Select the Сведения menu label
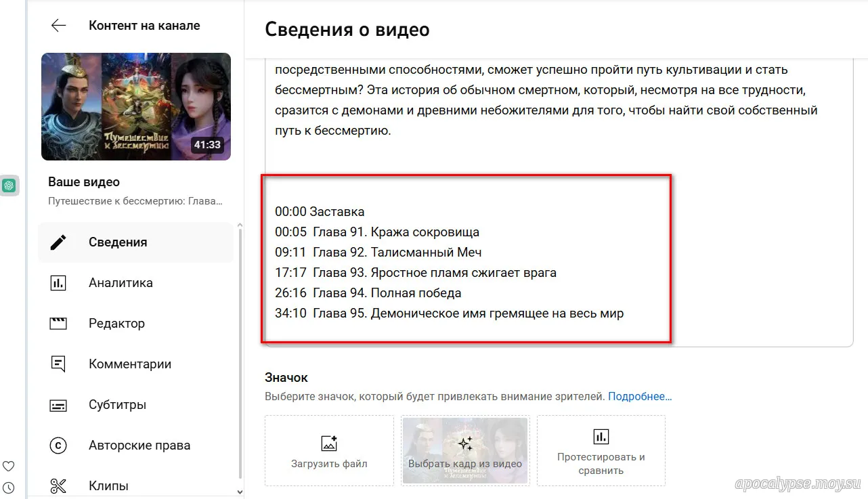 [x=118, y=242]
